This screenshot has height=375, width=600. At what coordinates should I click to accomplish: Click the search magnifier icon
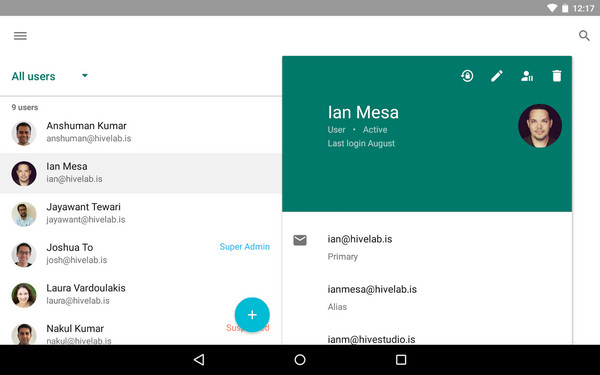coord(584,36)
